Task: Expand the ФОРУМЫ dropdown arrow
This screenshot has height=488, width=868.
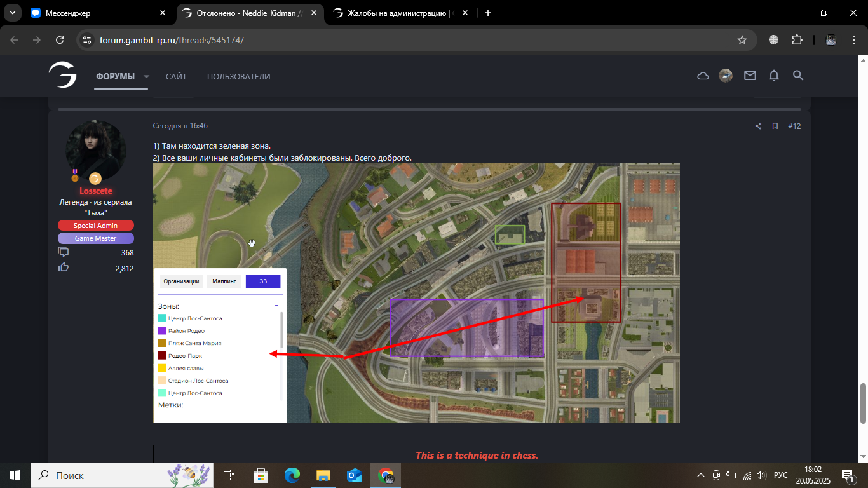Action: point(146,76)
